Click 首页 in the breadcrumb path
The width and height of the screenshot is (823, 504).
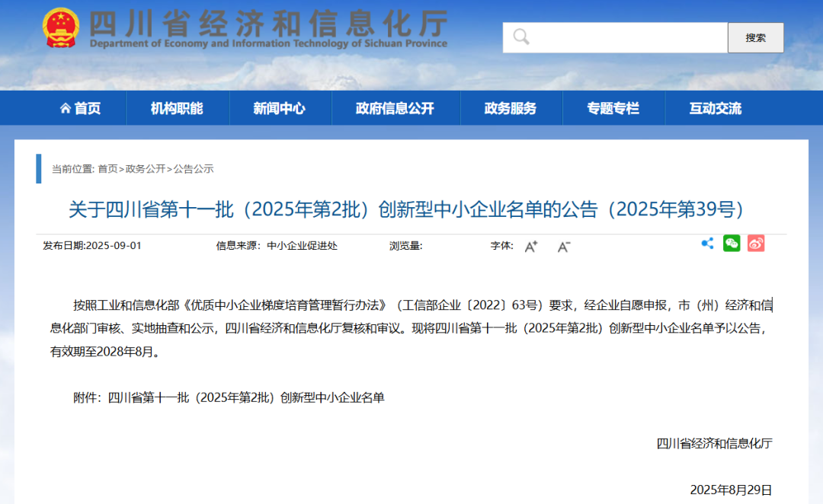[x=107, y=169]
